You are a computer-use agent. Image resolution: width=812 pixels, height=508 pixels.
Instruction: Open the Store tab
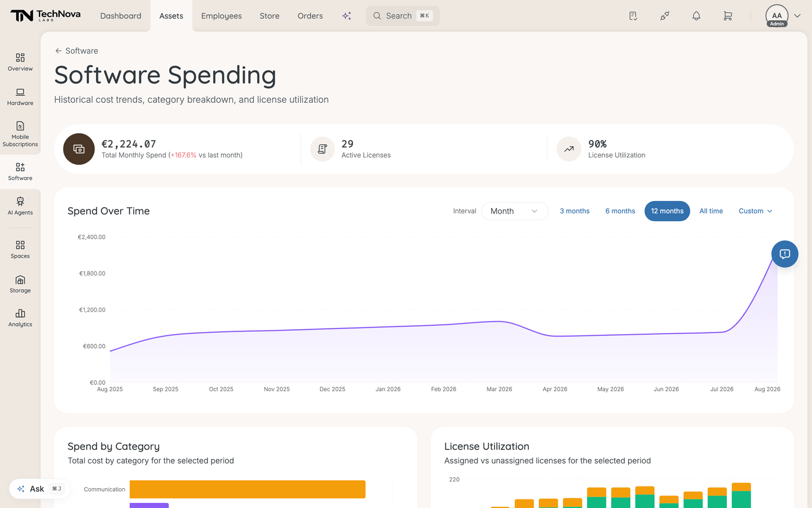(x=270, y=16)
